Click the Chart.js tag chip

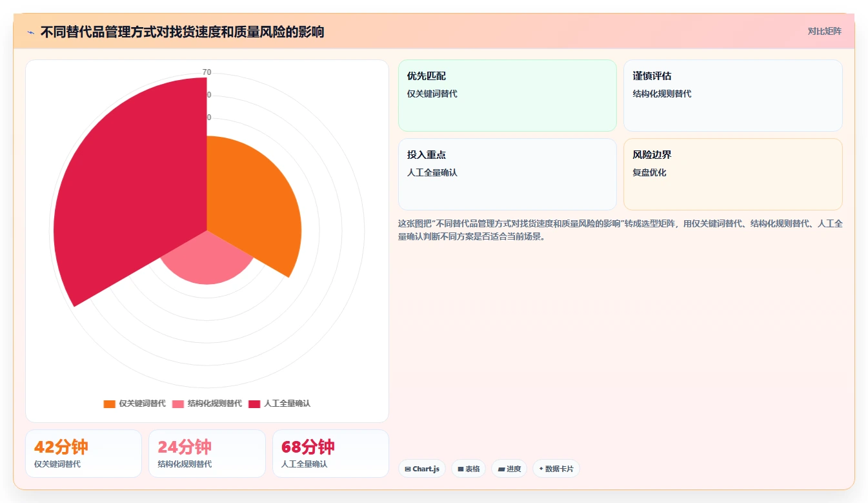coord(422,469)
